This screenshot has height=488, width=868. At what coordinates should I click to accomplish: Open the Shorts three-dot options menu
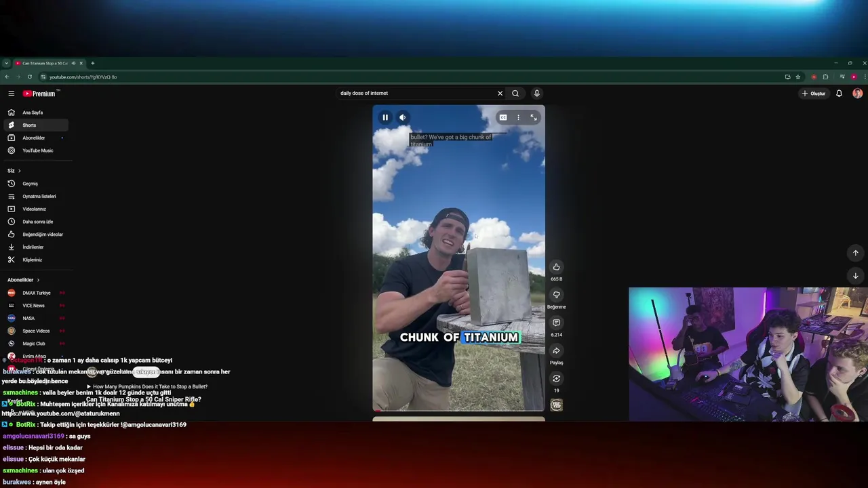(518, 117)
